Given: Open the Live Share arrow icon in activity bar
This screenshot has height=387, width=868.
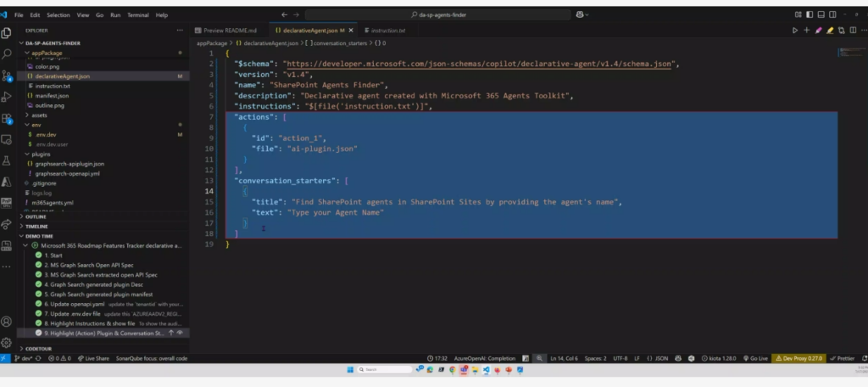Looking at the screenshot, I should 7,224.
